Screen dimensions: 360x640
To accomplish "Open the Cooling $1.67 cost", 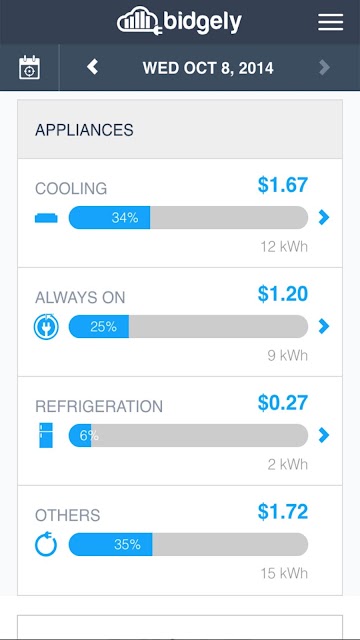I will 283,185.
